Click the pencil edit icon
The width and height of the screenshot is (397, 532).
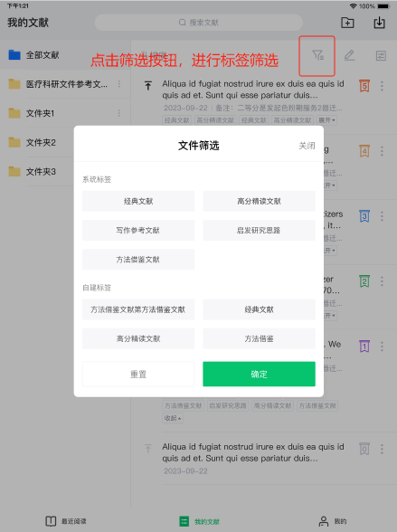click(349, 55)
